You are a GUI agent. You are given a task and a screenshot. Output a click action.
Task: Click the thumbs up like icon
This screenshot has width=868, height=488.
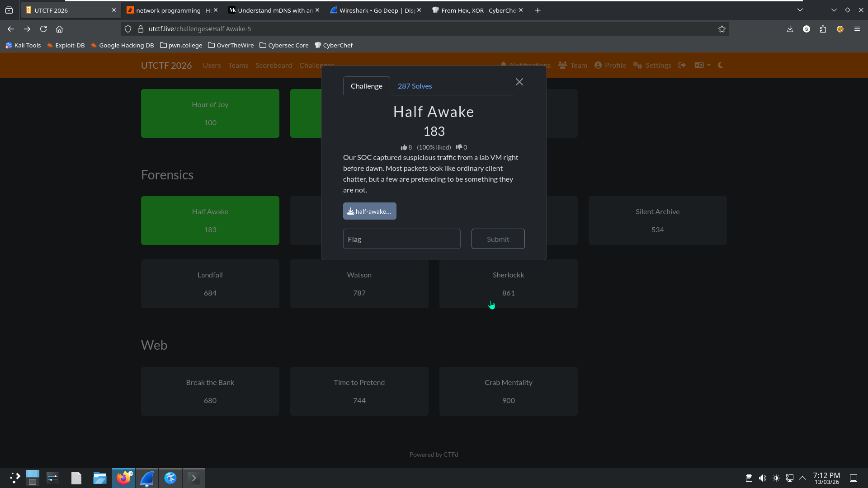404,147
